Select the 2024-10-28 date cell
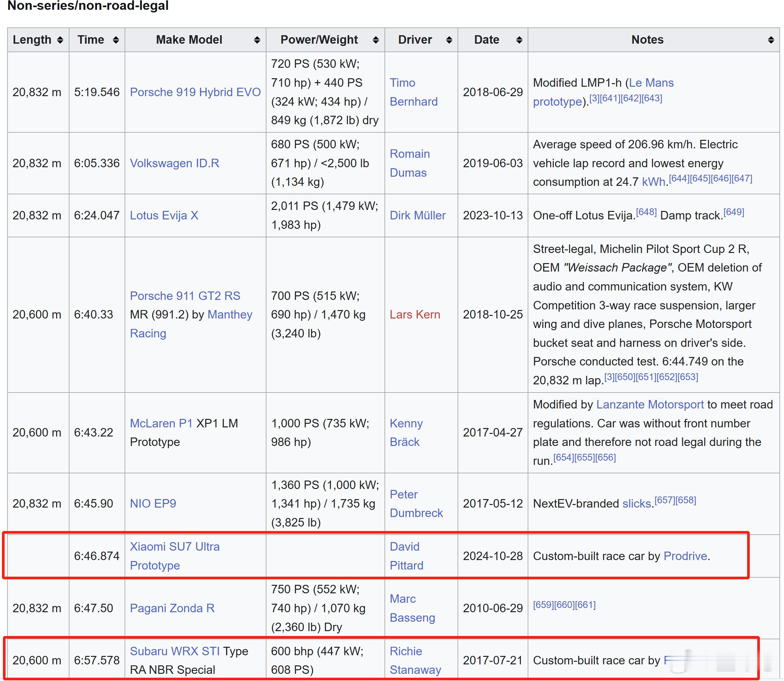The image size is (784, 681). pyautogui.click(x=493, y=556)
